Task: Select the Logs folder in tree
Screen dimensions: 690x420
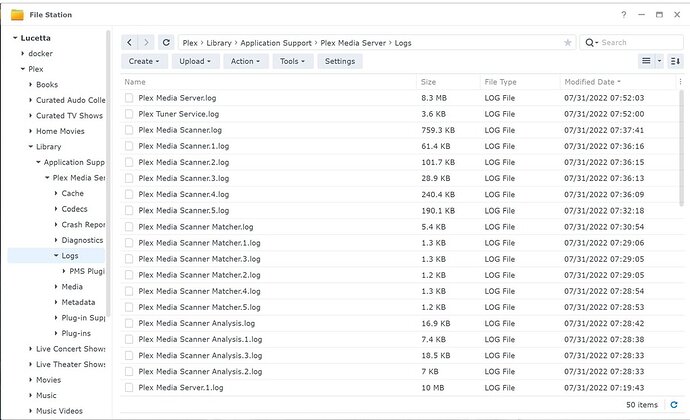Action: [x=70, y=256]
